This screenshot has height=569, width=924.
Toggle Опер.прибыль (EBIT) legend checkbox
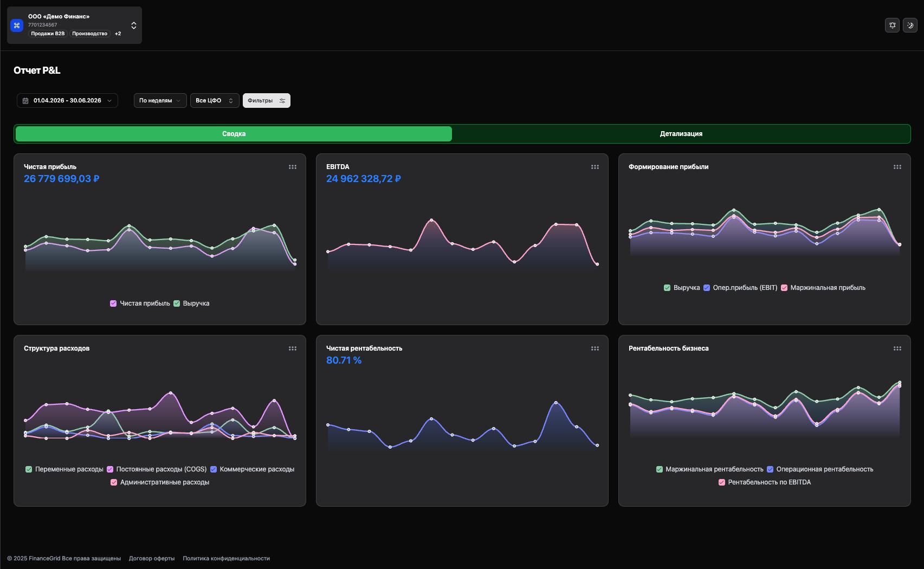click(x=707, y=288)
